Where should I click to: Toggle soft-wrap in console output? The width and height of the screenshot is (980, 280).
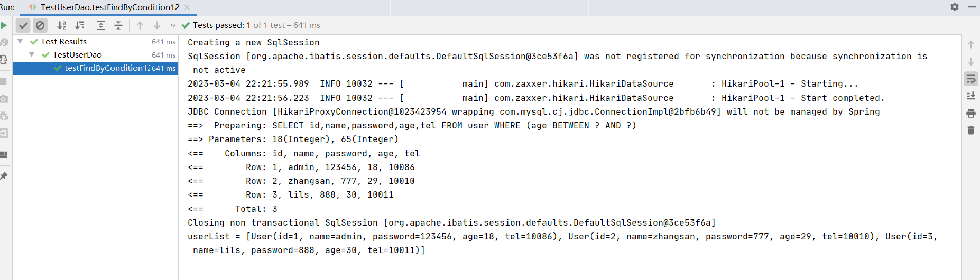(x=971, y=79)
